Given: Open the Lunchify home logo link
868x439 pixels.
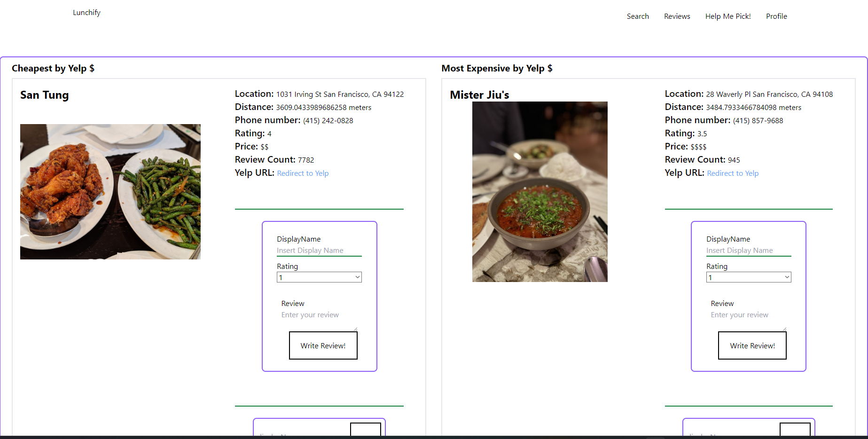Looking at the screenshot, I should [86, 13].
